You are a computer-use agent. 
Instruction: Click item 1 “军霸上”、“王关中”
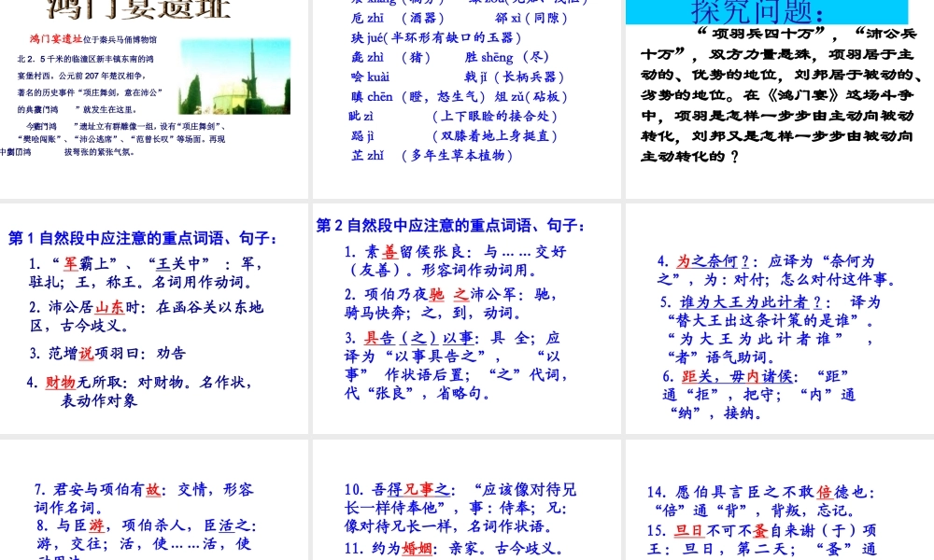(x=147, y=273)
